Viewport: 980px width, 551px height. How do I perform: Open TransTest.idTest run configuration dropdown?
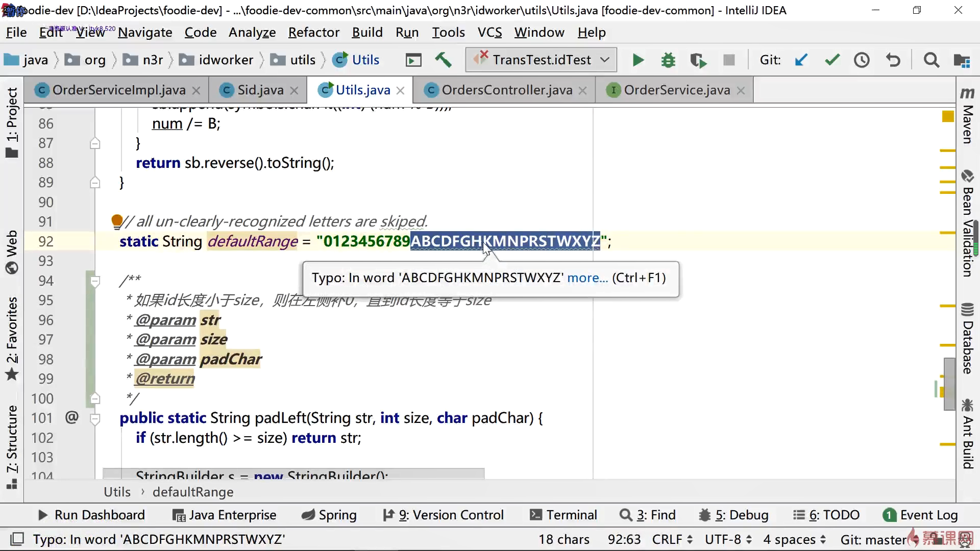point(541,60)
